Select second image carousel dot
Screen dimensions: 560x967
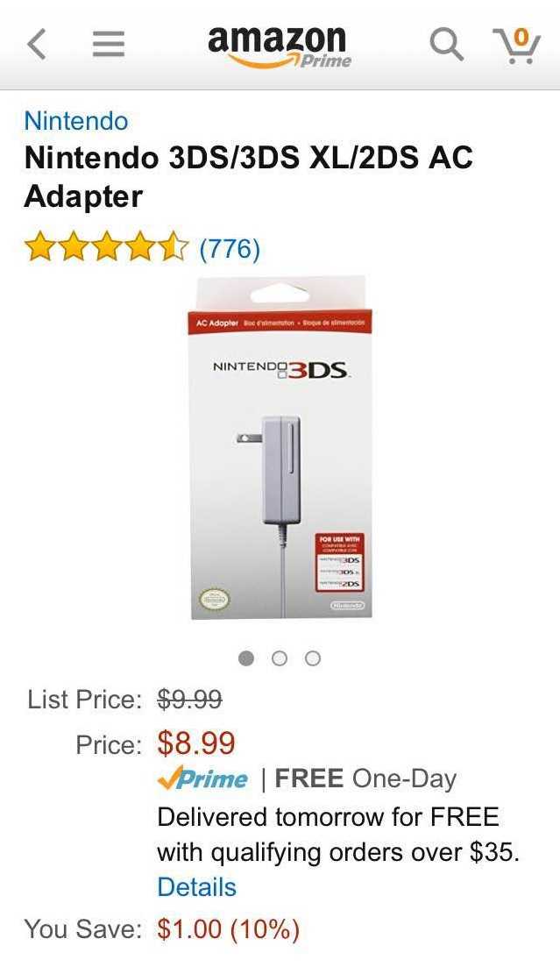coord(280,658)
